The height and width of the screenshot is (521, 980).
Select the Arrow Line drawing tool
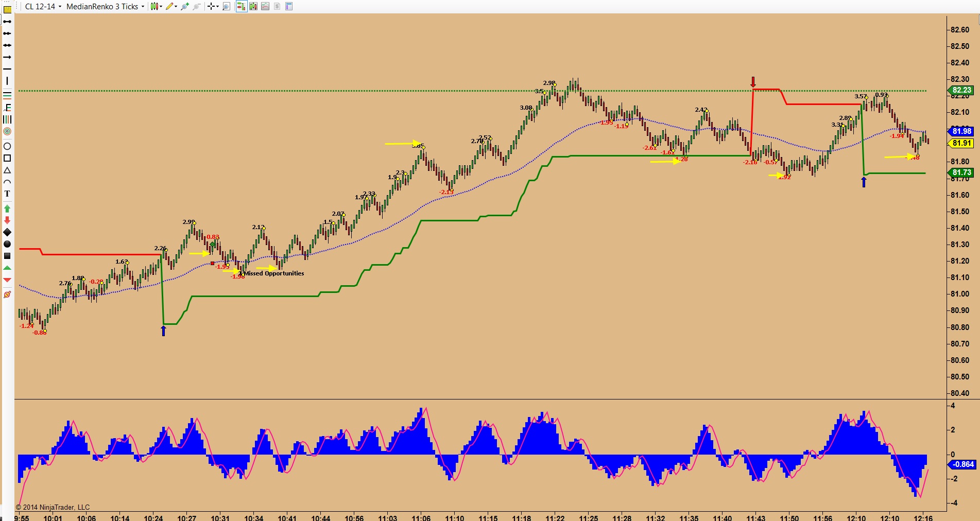pos(7,57)
